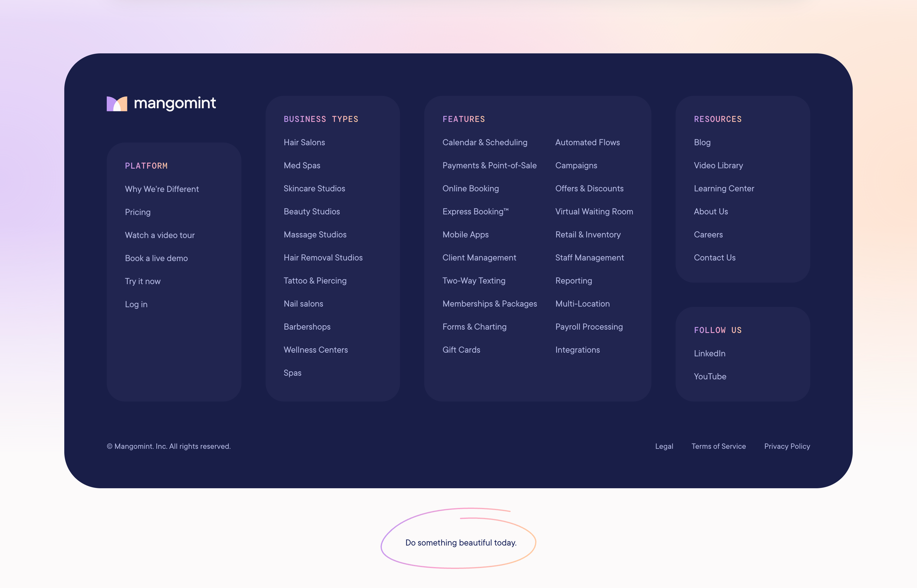917x588 pixels.
Task: Open the Why We're Different page
Action: 162,189
